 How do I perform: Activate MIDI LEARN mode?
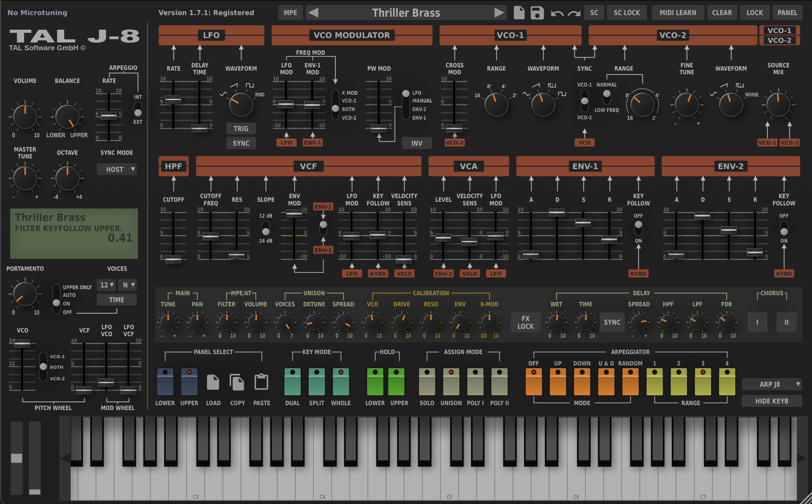coord(678,13)
